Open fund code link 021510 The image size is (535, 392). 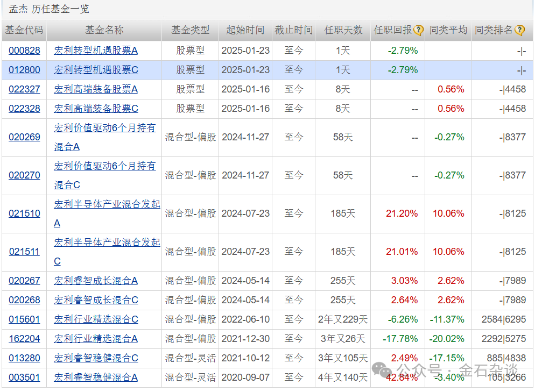(24, 213)
